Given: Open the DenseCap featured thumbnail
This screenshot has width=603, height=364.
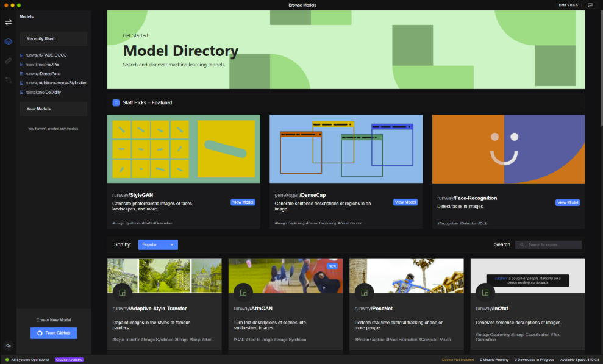Looking at the screenshot, I should click(x=346, y=149).
